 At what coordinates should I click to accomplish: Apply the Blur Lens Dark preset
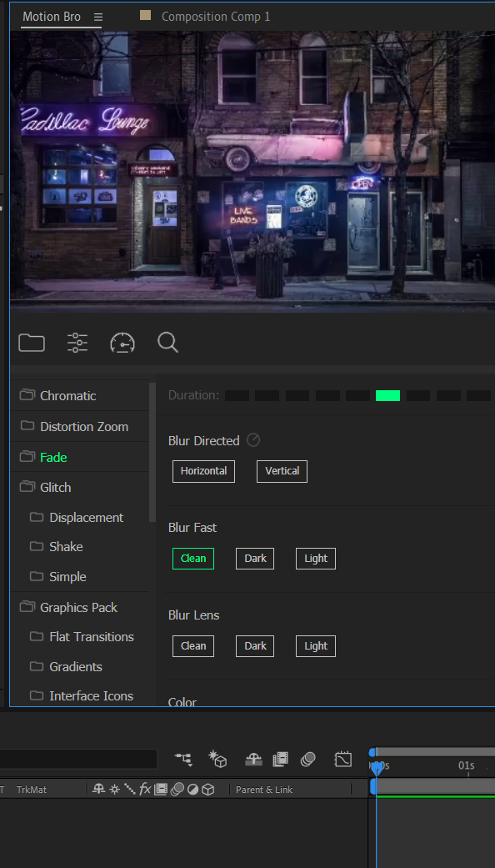tap(255, 646)
